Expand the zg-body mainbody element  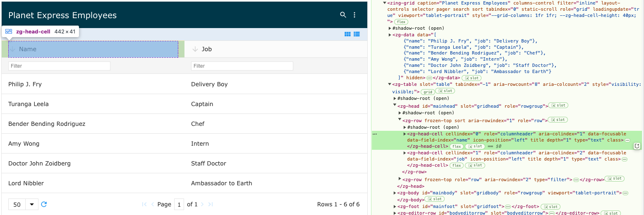(395, 193)
